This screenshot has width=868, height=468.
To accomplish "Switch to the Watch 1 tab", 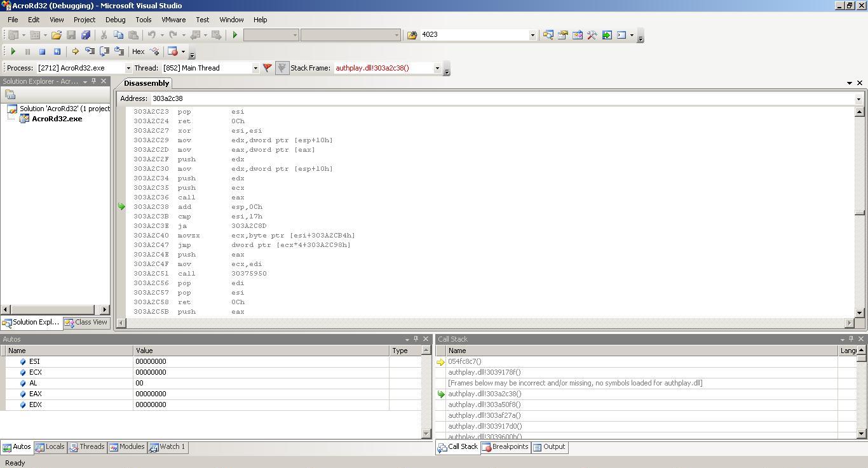I will tap(167, 447).
